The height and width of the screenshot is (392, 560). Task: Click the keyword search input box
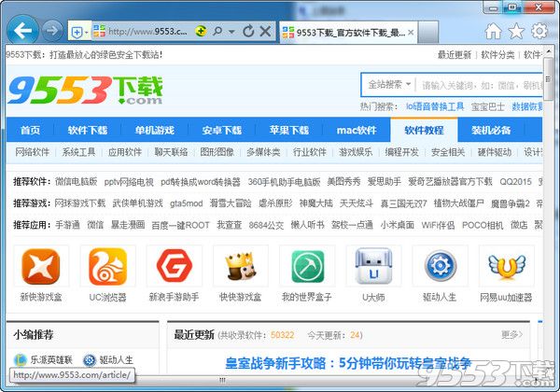click(x=481, y=85)
